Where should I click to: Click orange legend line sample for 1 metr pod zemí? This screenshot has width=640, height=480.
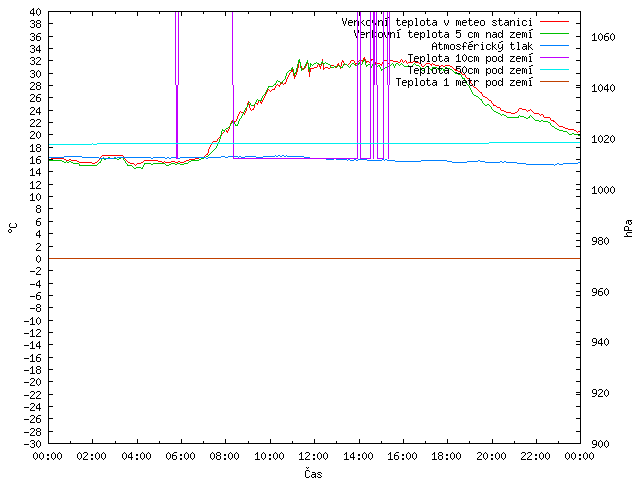coord(554,82)
